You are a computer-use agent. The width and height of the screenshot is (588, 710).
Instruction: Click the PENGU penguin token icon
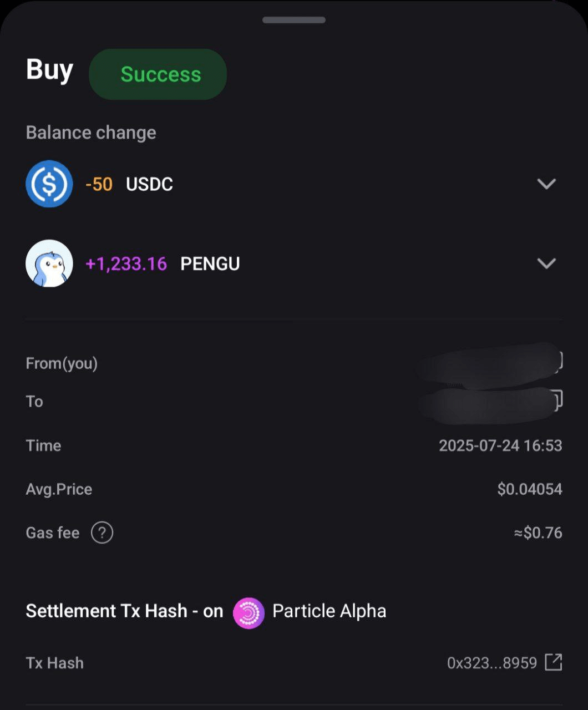click(x=49, y=263)
